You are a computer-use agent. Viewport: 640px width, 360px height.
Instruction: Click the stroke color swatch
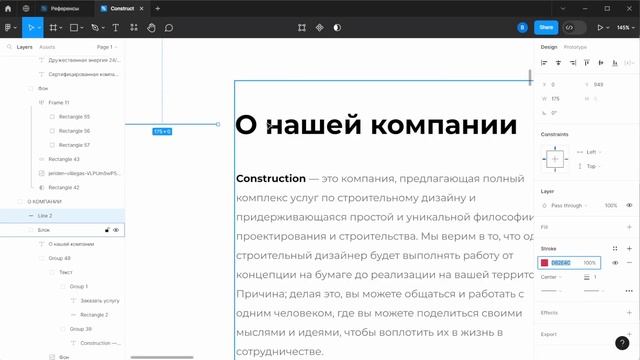pyautogui.click(x=544, y=263)
